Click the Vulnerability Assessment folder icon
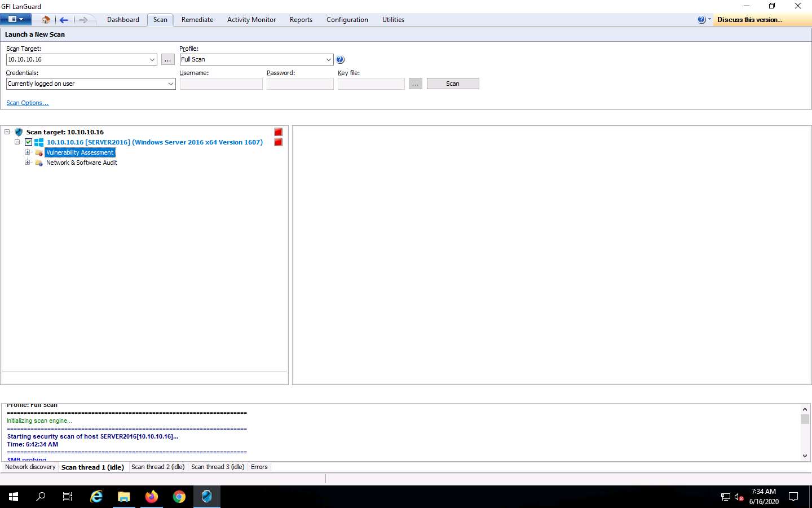Image resolution: width=812 pixels, height=508 pixels. click(39, 152)
